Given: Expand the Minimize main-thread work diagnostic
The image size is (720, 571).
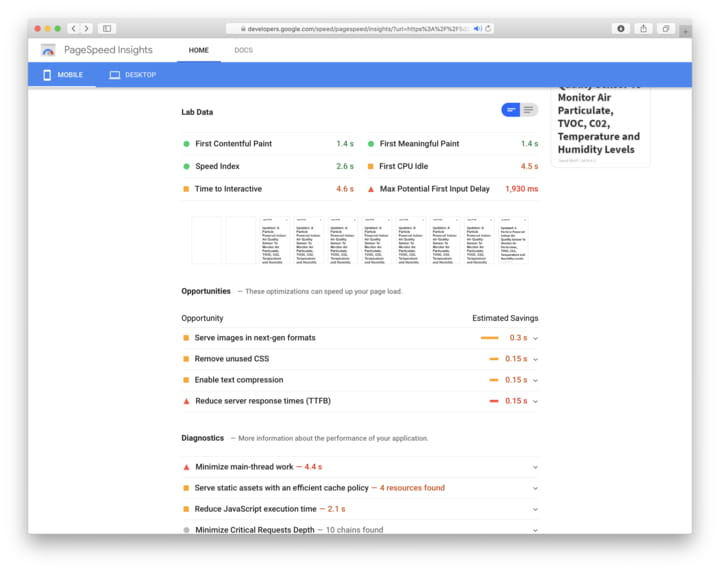Looking at the screenshot, I should [535, 467].
